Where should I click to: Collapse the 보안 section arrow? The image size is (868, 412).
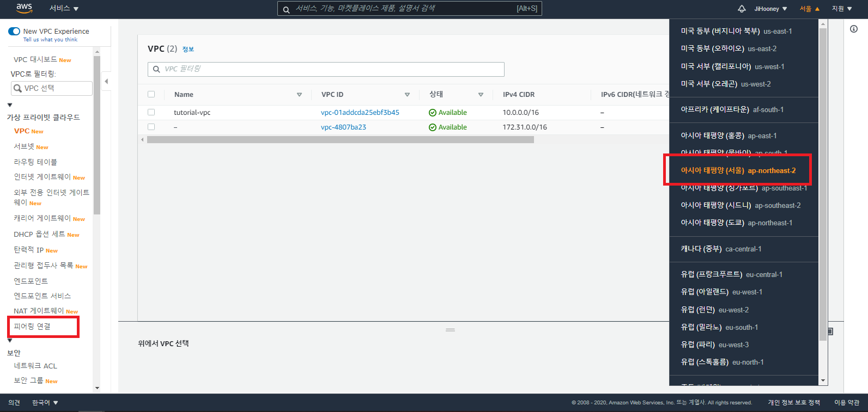tap(10, 341)
